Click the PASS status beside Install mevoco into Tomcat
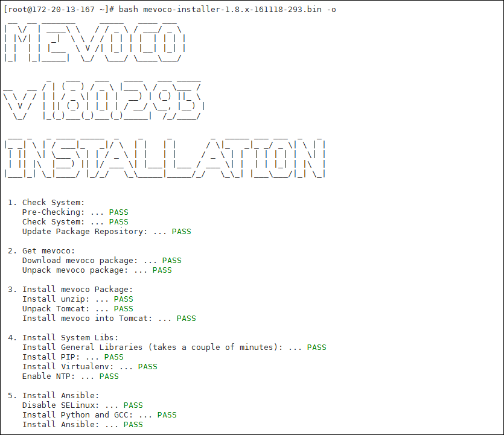The width and height of the screenshot is (504, 435). [x=186, y=318]
